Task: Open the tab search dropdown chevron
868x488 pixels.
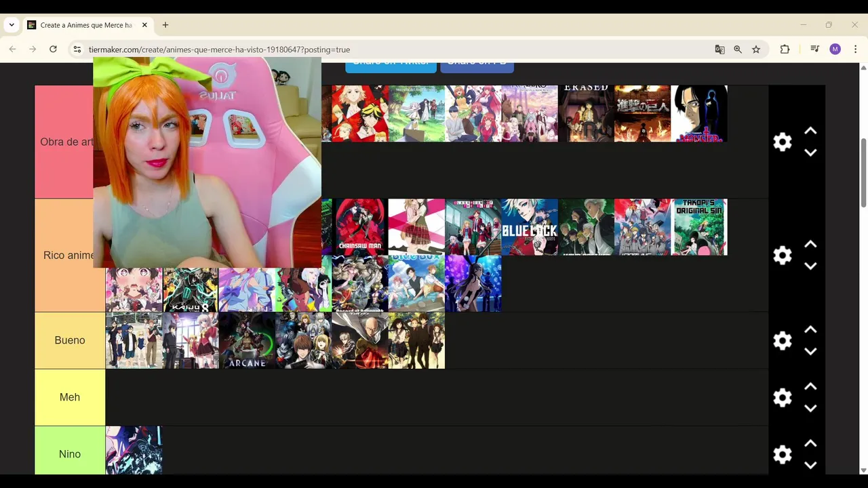Action: [x=12, y=25]
